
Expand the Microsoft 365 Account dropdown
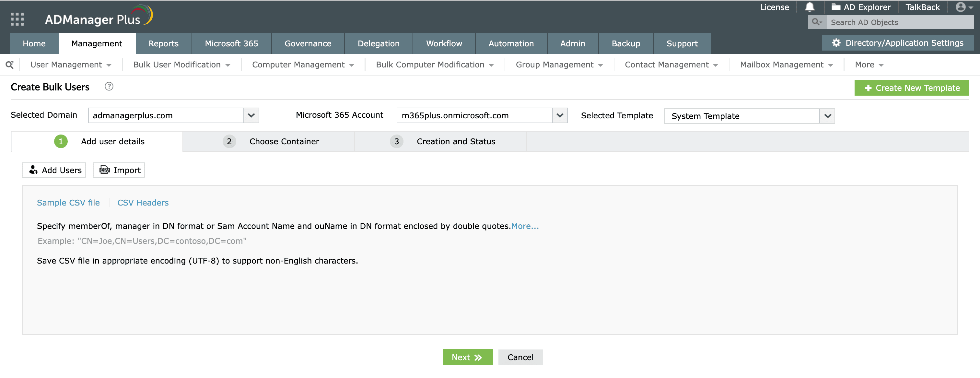[x=559, y=116]
